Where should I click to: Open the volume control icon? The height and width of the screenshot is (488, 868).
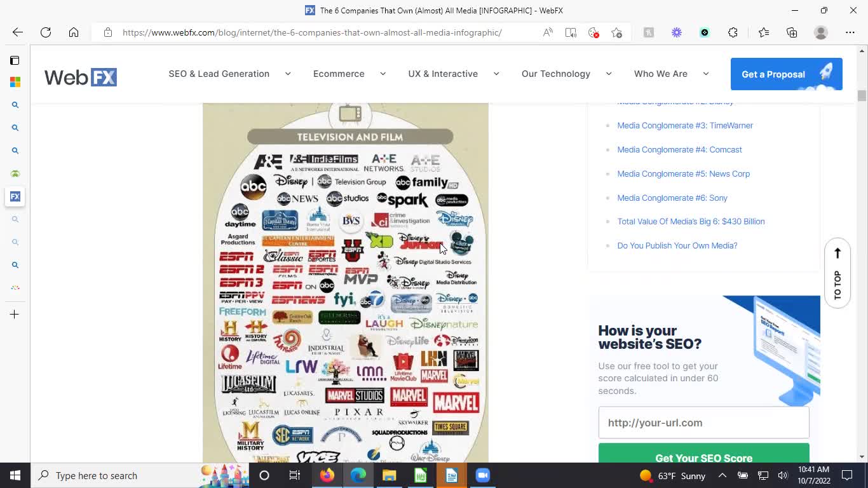783,475
